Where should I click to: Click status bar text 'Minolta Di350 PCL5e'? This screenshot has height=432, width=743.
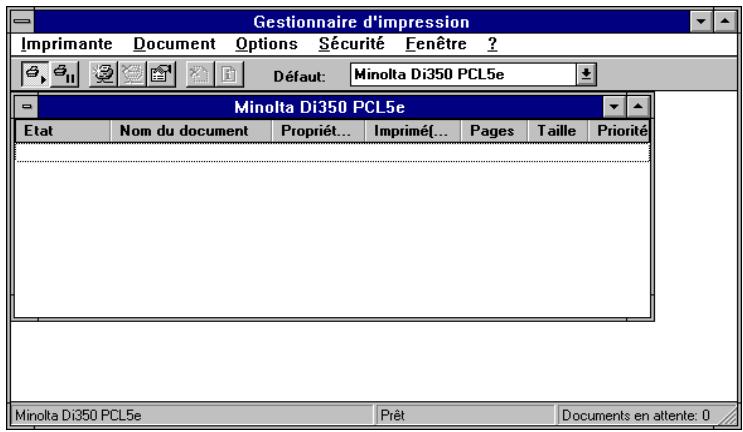[x=78, y=415]
